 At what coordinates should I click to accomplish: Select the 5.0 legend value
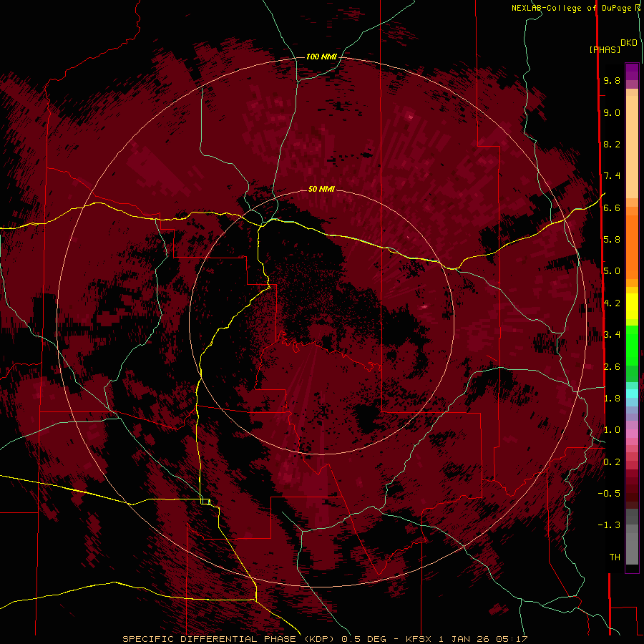pos(612,271)
